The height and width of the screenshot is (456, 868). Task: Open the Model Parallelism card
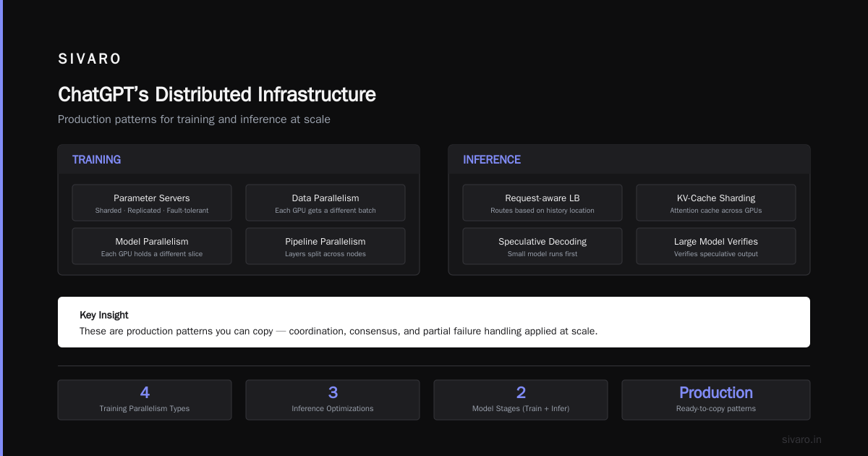pos(152,246)
